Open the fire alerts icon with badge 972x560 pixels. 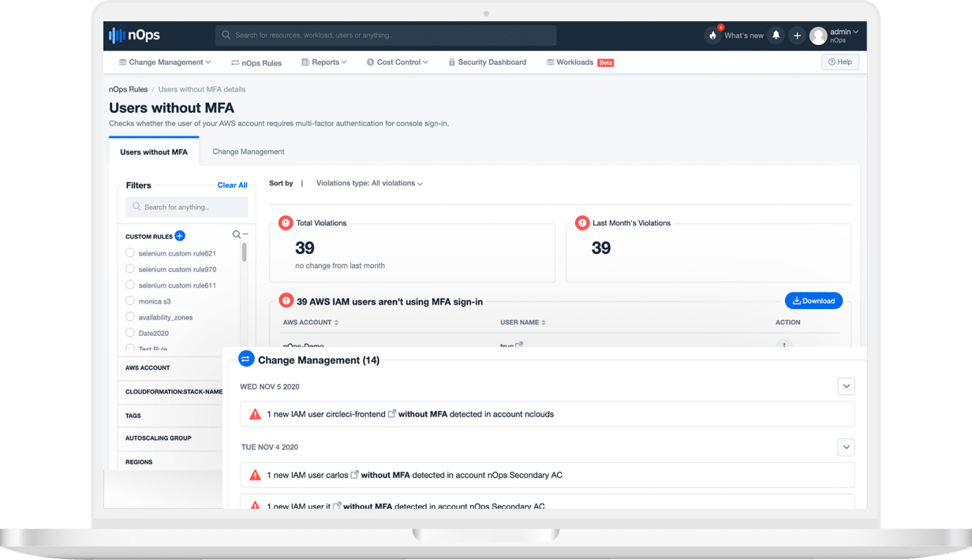pos(713,35)
